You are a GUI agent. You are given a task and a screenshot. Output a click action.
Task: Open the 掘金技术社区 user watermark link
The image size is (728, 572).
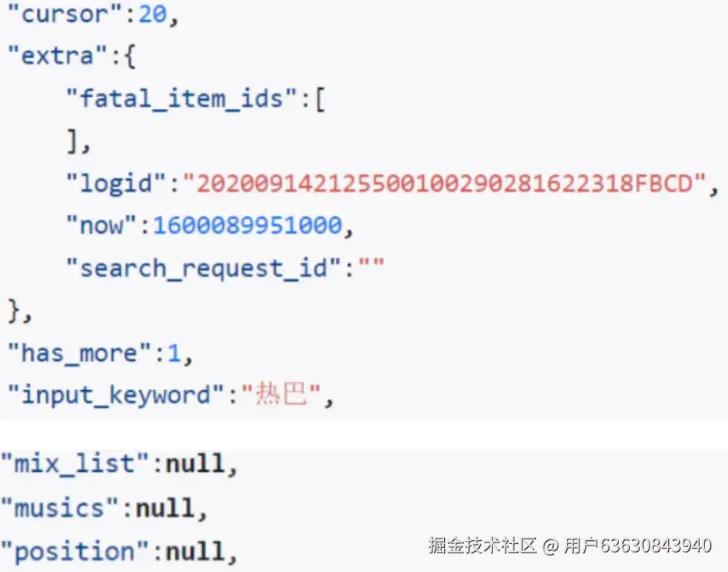[x=569, y=545]
